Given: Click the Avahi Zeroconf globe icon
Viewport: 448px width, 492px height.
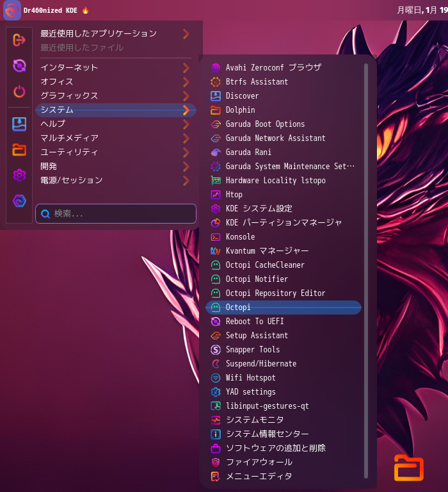Looking at the screenshot, I should (216, 67).
